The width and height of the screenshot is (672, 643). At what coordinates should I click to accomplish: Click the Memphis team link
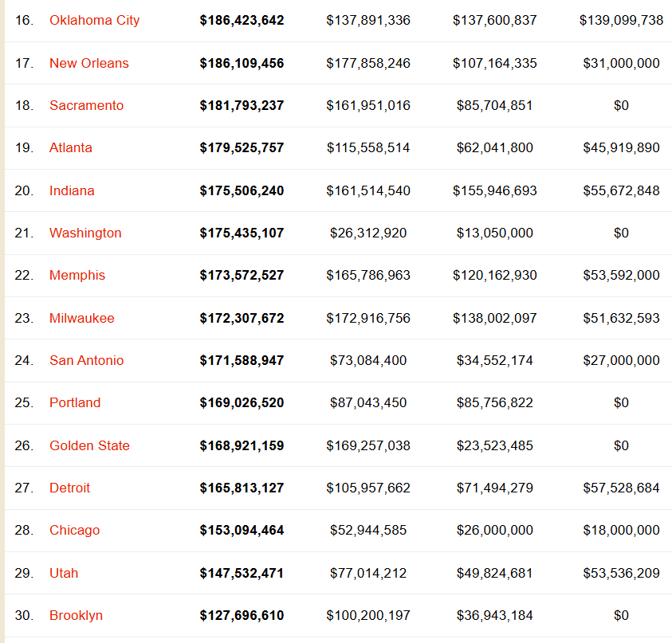point(77,276)
